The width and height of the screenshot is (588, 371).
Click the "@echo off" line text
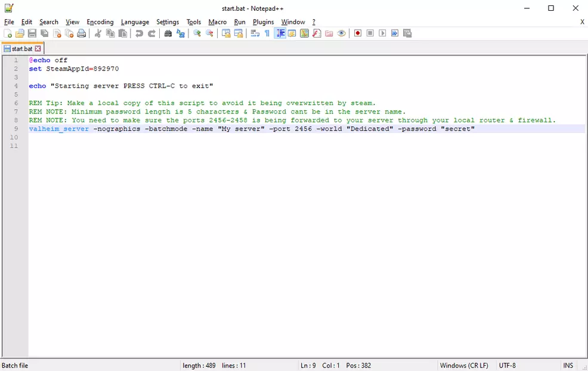point(48,60)
